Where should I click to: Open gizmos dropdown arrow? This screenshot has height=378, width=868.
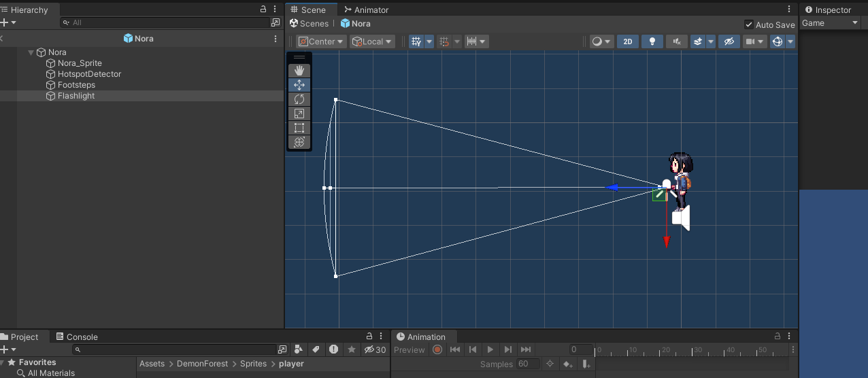click(x=790, y=41)
